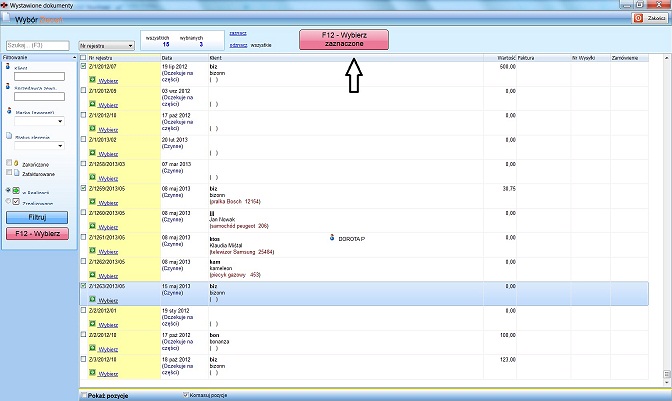Sort by the Wartość column header
Viewport: 672px width, 401px height.
[500, 57]
